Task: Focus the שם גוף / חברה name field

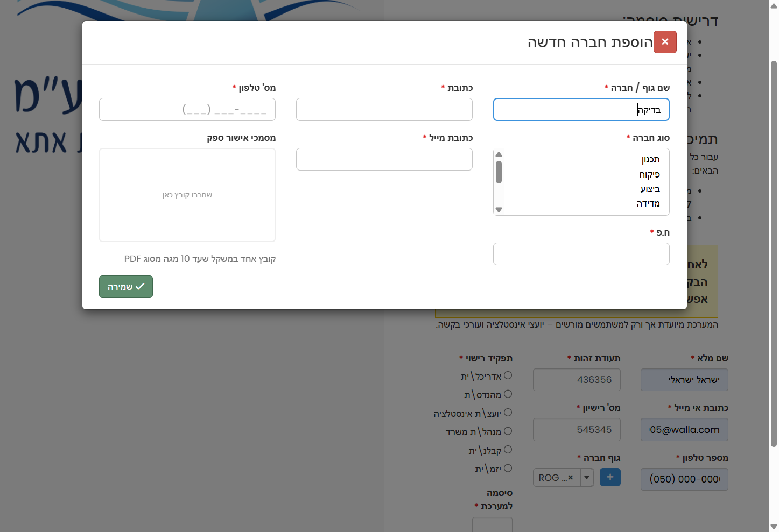Action: [581, 110]
